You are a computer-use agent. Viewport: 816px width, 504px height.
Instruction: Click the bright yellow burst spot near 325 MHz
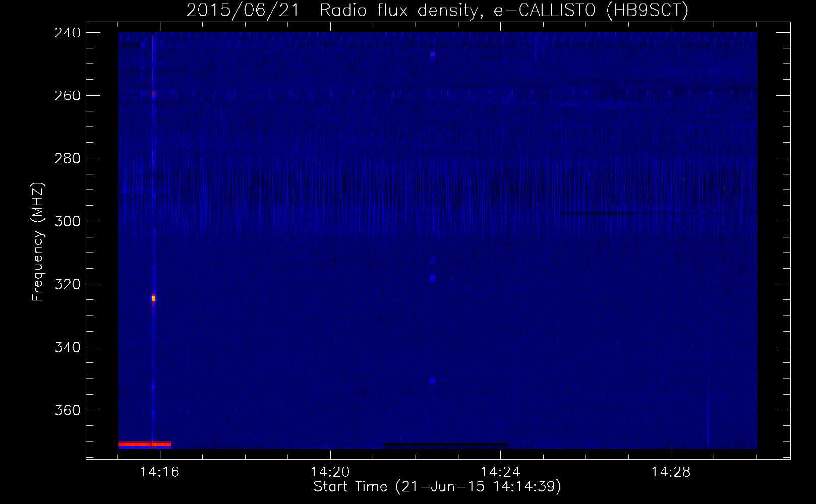(153, 298)
